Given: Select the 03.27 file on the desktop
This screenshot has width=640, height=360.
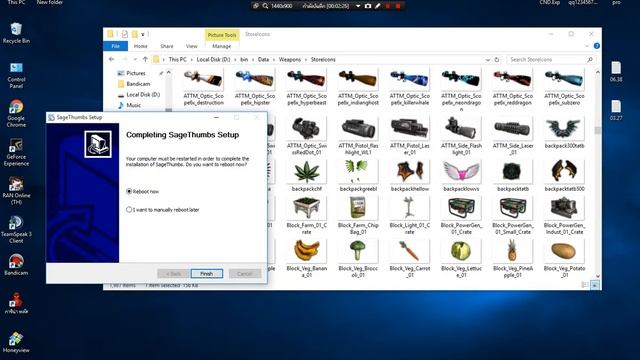Looking at the screenshot, I should [616, 110].
